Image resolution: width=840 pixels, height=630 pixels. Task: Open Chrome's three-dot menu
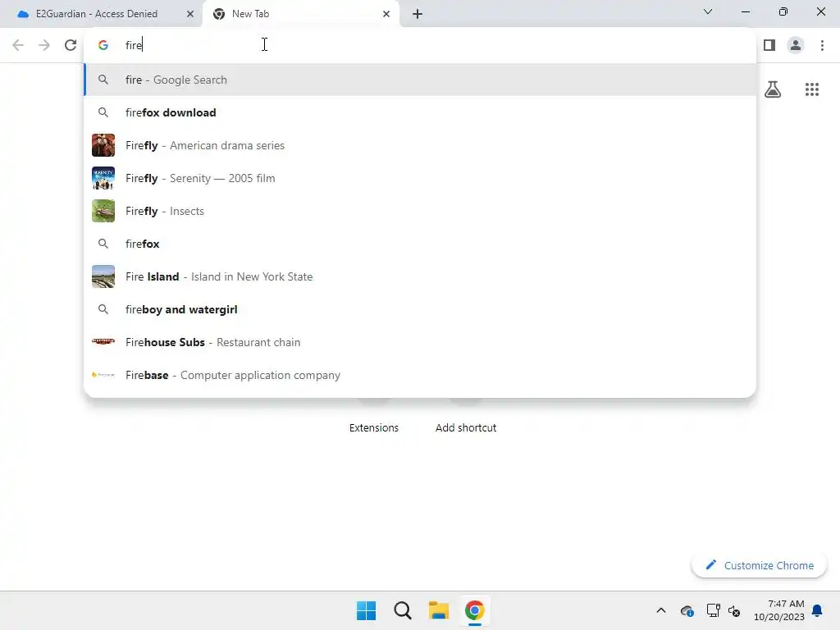coord(822,45)
